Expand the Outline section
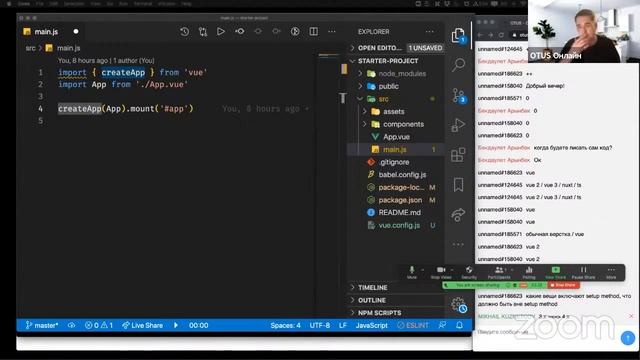640x360 pixels. tap(396, 300)
